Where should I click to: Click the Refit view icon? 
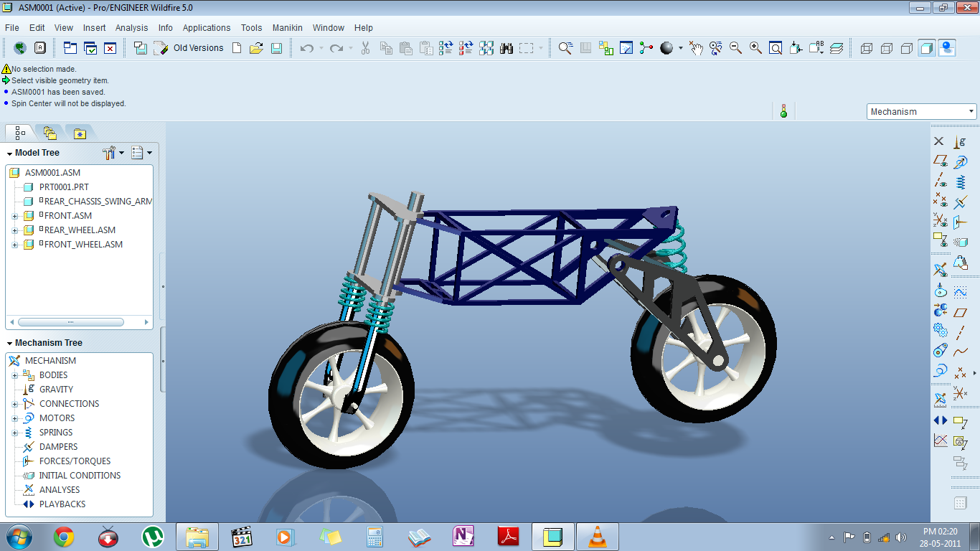tap(776, 48)
